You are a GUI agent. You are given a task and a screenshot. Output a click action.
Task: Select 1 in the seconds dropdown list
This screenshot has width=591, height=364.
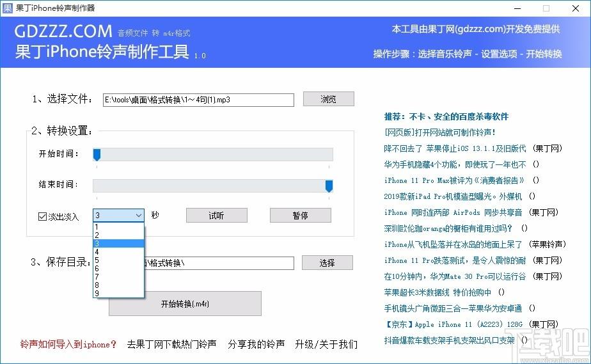(x=118, y=227)
